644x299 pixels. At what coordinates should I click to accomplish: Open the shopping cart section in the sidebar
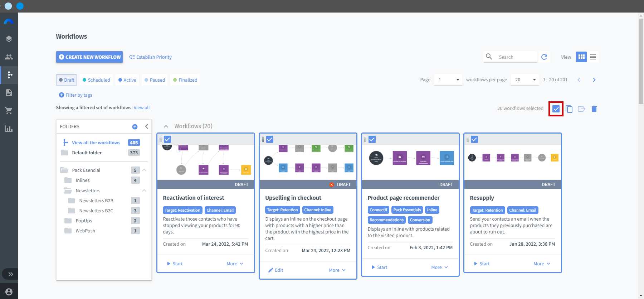coord(9,111)
